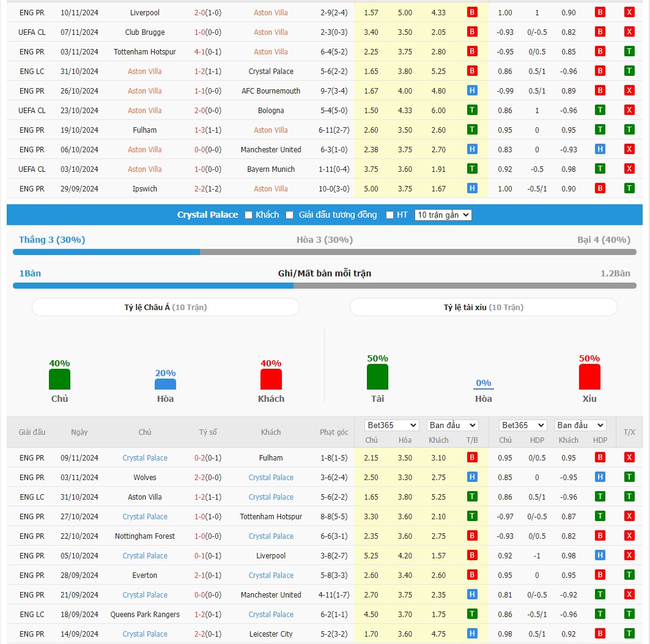Click the T/X column badge in the Queens Park Rangers row
The height and width of the screenshot is (644, 650).
pos(629,614)
